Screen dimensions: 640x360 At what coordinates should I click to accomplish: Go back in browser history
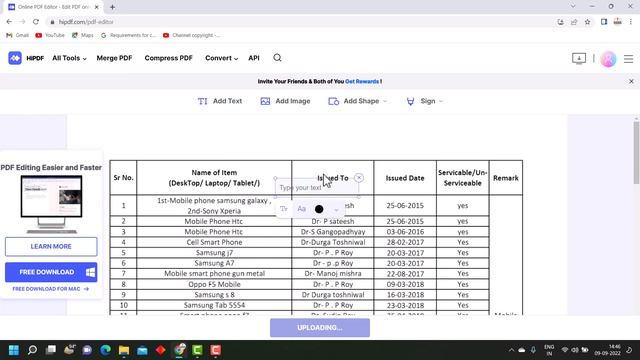click(x=9, y=22)
